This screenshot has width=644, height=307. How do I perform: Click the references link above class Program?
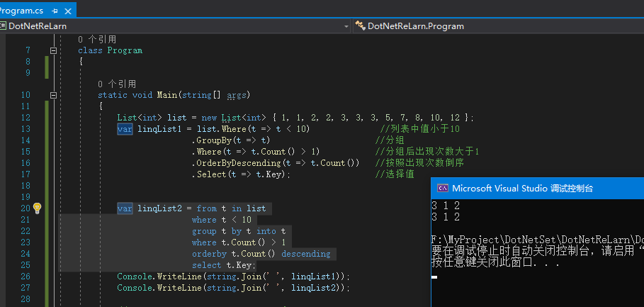[97, 39]
